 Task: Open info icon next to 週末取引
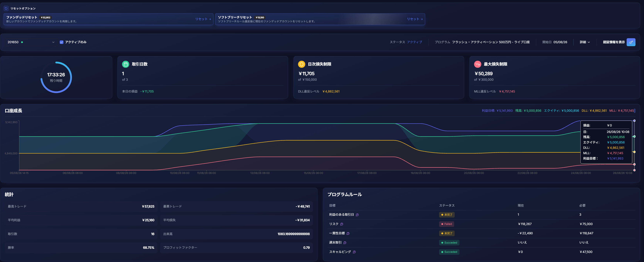[x=345, y=242]
